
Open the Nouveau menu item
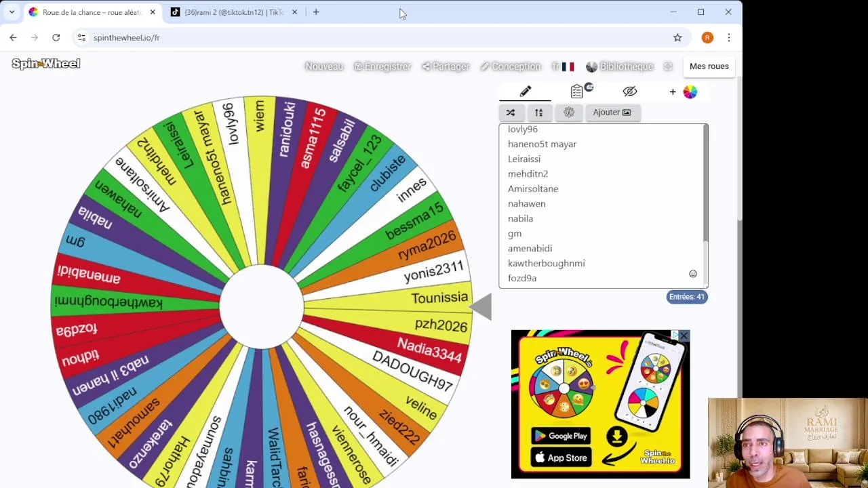324,66
